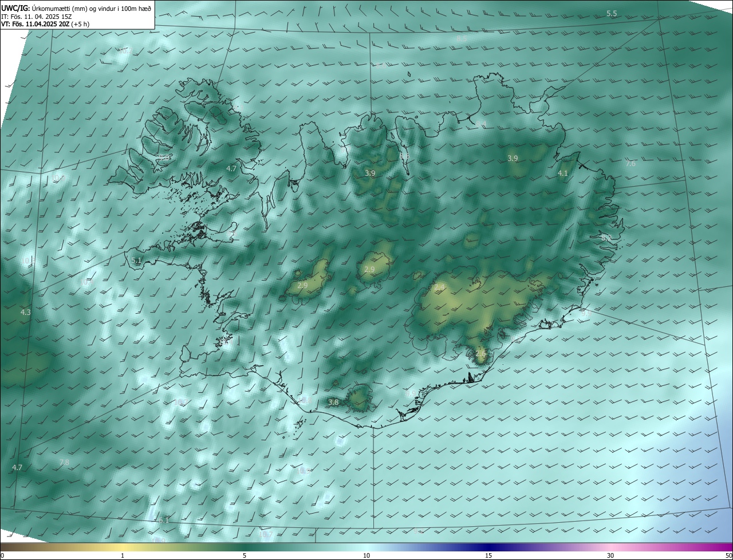Click the value label '7.8' on the map
The height and width of the screenshot is (560, 733).
64,462
